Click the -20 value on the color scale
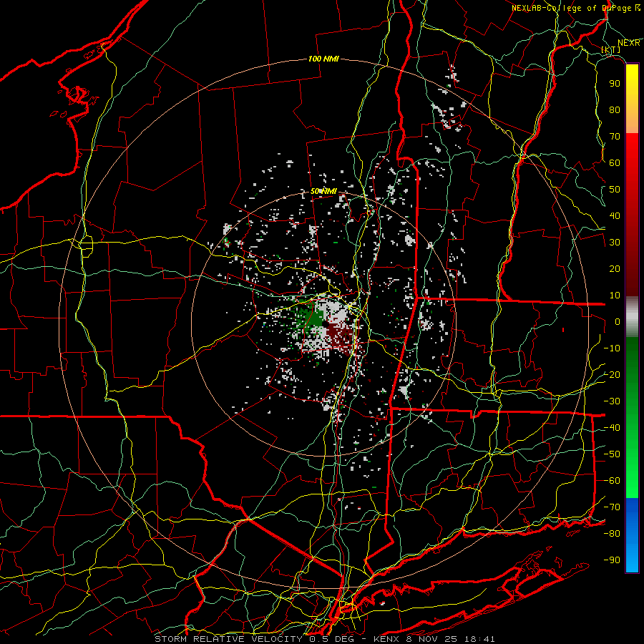The width and height of the screenshot is (644, 644). coord(612,374)
